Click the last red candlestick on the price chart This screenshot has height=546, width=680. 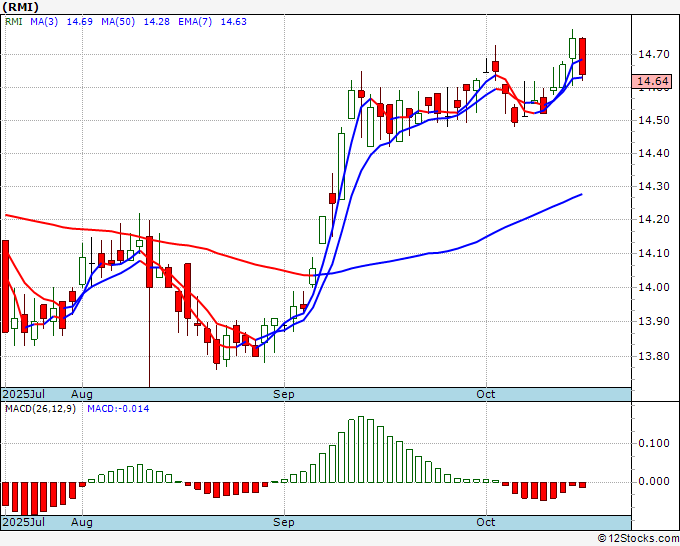point(582,56)
